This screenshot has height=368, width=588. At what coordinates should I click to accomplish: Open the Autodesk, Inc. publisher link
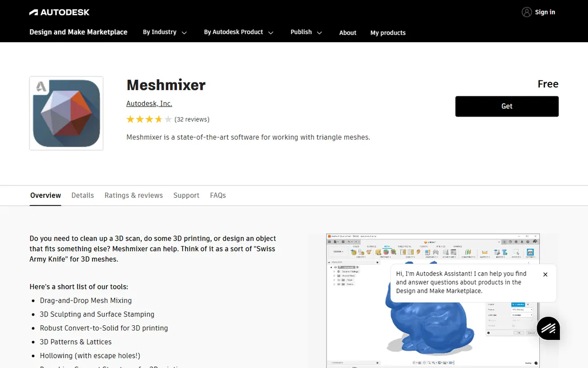tap(149, 104)
